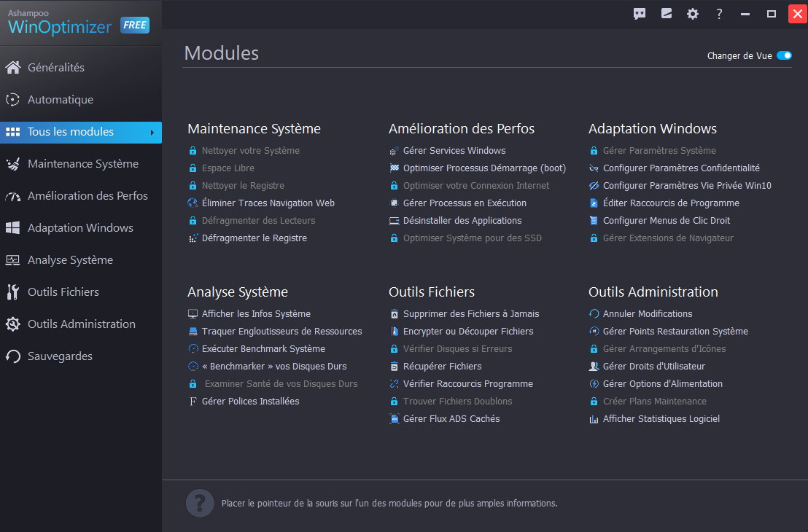Image resolution: width=808 pixels, height=532 pixels.
Task: Click the Outils Fichiers wrench icon
Action: (12, 292)
